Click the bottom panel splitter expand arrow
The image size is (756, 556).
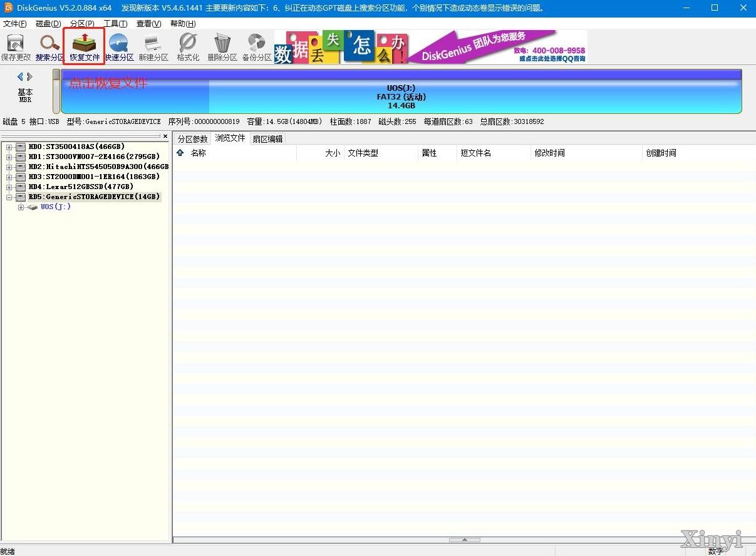(465, 540)
